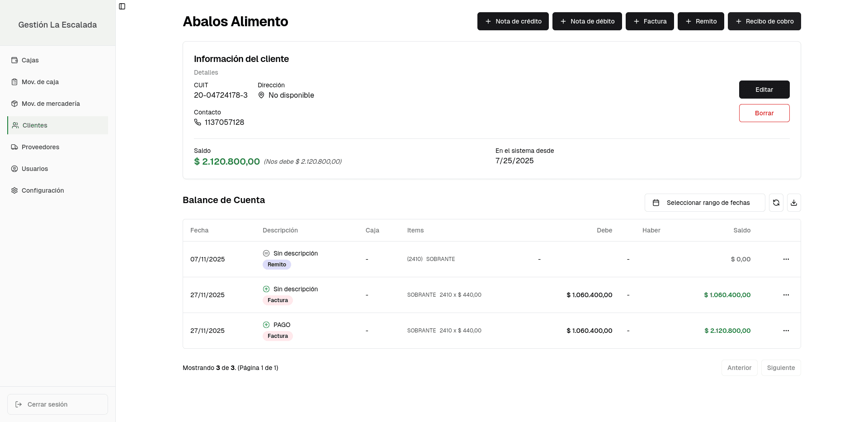Refresh the balance using the circular arrows icon
Viewport: 868px width, 422px height.
(x=776, y=203)
